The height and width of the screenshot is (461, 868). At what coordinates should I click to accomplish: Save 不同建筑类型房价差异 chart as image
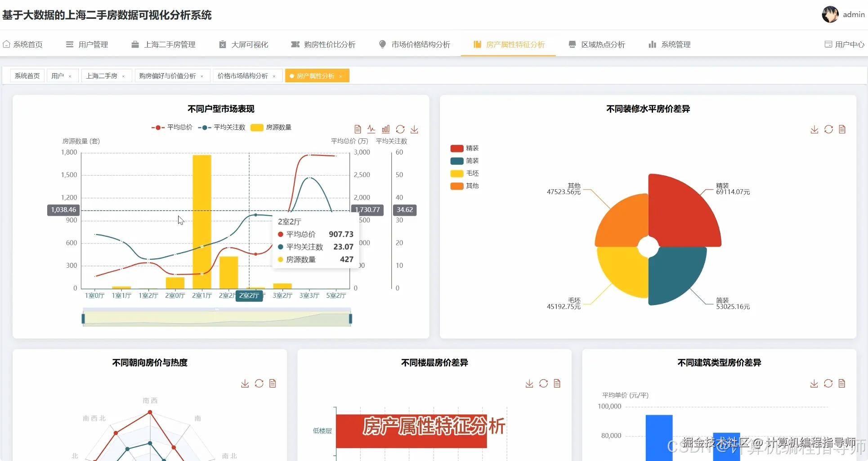pos(814,383)
